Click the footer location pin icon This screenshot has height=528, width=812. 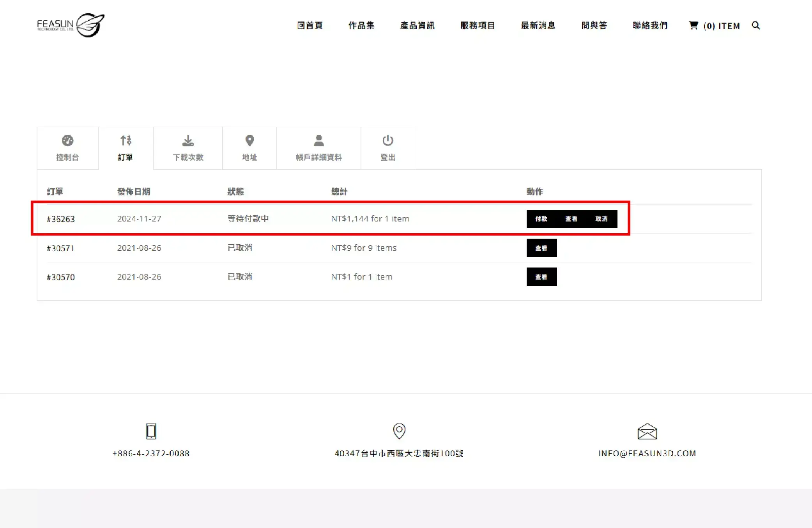(x=399, y=431)
